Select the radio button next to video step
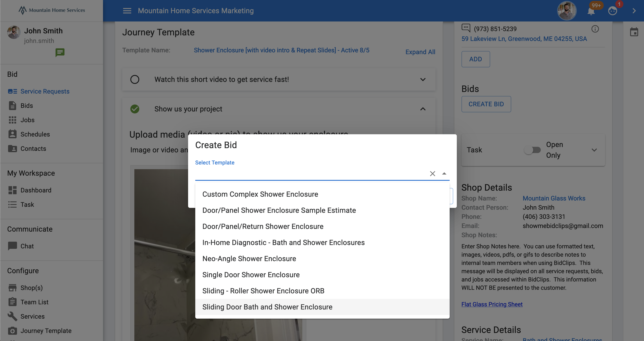The image size is (644, 341). point(135,79)
